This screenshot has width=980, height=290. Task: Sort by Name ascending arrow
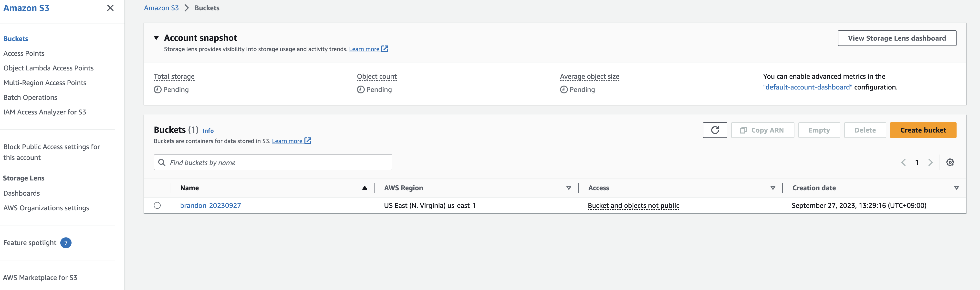click(x=365, y=188)
